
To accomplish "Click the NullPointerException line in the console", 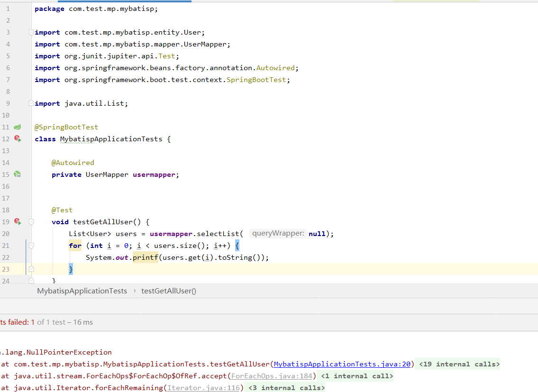I will [55, 352].
